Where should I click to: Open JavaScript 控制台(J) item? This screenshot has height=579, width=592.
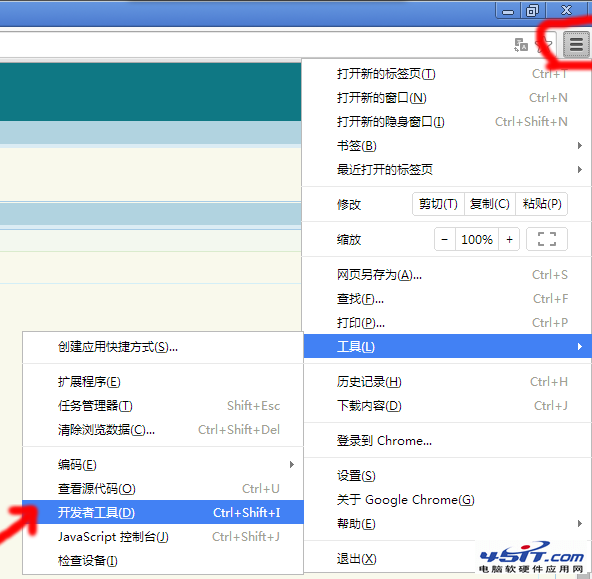tap(163, 537)
